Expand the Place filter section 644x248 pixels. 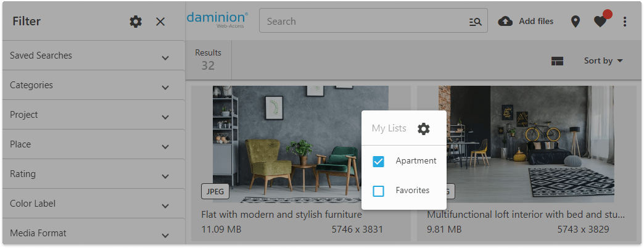point(165,147)
